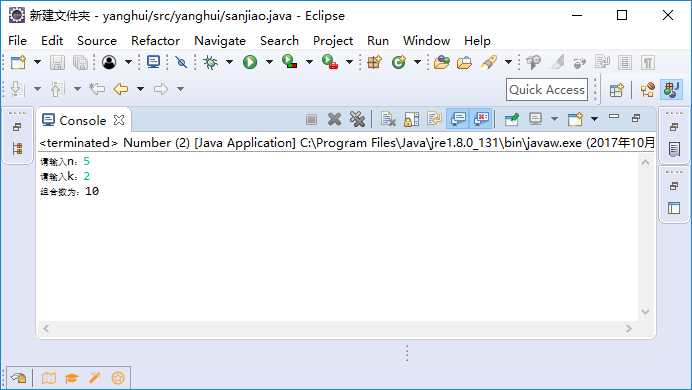
Task: Click the terminated Number (2) status text
Action: pos(346,143)
